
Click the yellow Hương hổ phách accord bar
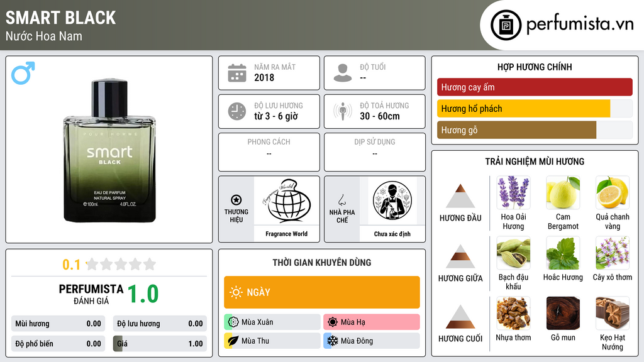(524, 109)
